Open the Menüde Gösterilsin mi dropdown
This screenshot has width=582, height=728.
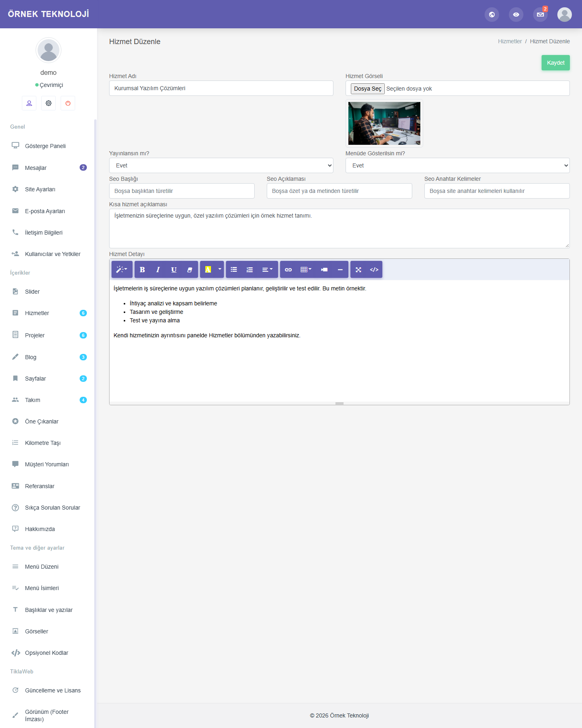pyautogui.click(x=458, y=165)
